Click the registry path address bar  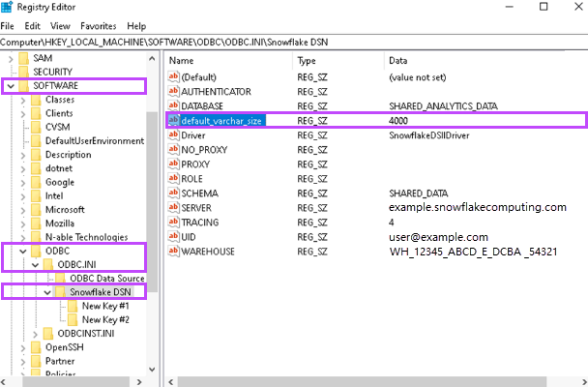(294, 42)
